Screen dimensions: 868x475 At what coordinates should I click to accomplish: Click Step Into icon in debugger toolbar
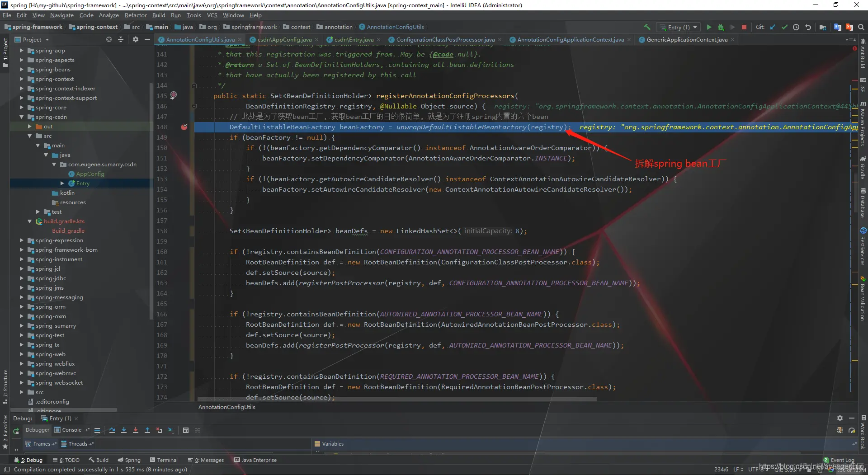(124, 430)
